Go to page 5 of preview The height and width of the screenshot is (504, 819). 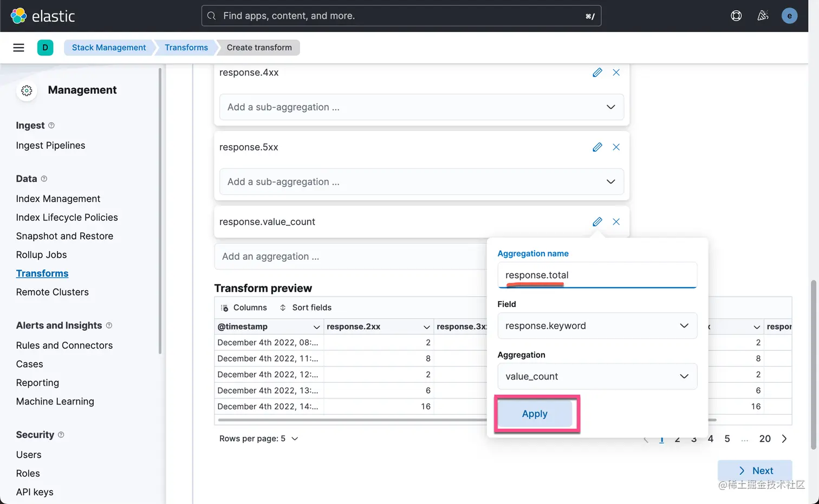727,439
